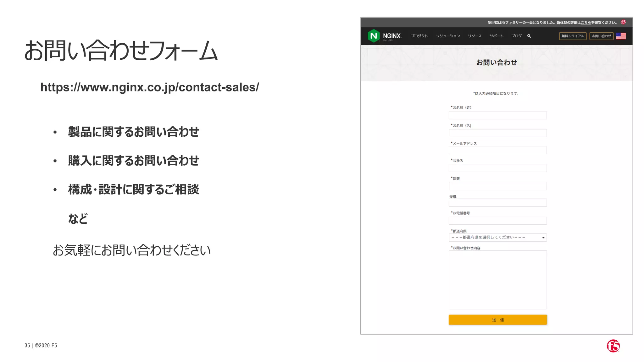The image size is (644, 362).
Task: Focus the お名前（姓） input field
Action: pyautogui.click(x=497, y=115)
